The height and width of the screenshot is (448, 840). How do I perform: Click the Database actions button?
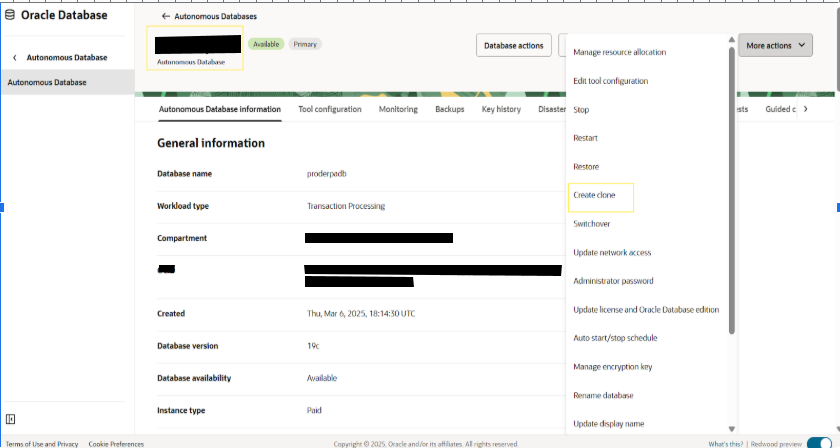point(514,46)
